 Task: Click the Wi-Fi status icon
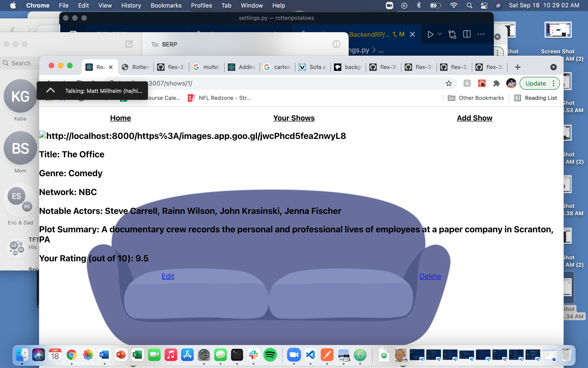click(454, 5)
